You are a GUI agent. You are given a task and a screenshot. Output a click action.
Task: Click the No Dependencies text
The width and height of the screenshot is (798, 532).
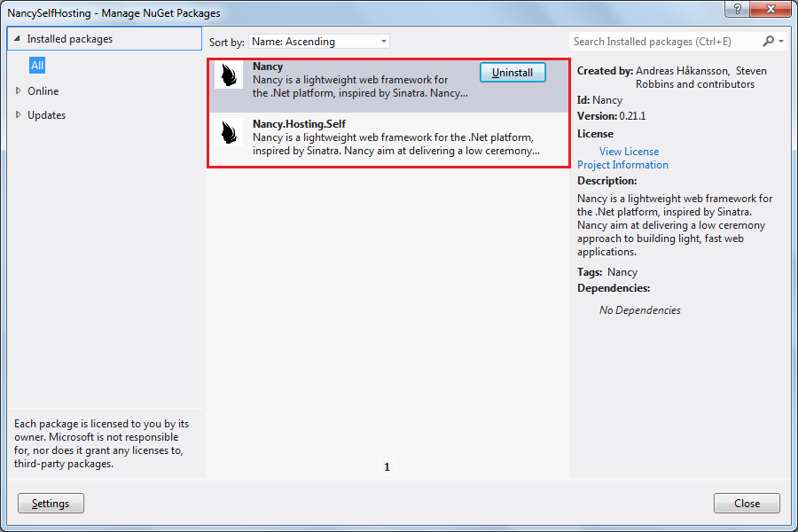(x=639, y=310)
